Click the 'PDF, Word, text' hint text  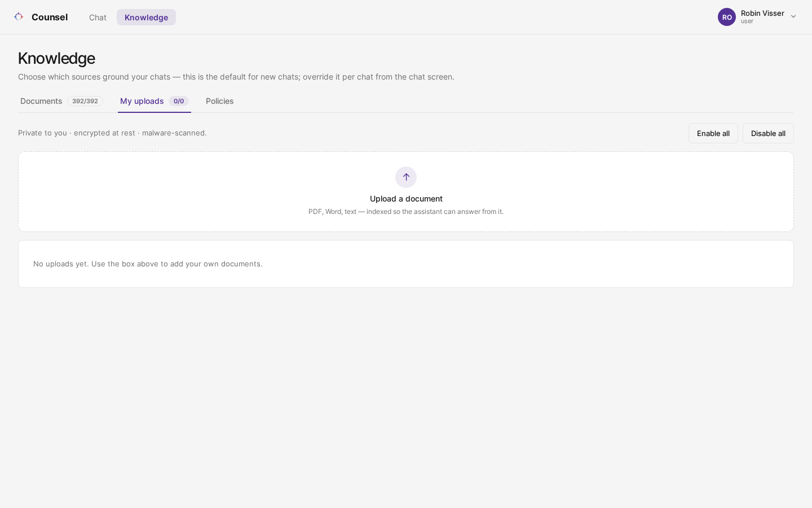coord(406,212)
